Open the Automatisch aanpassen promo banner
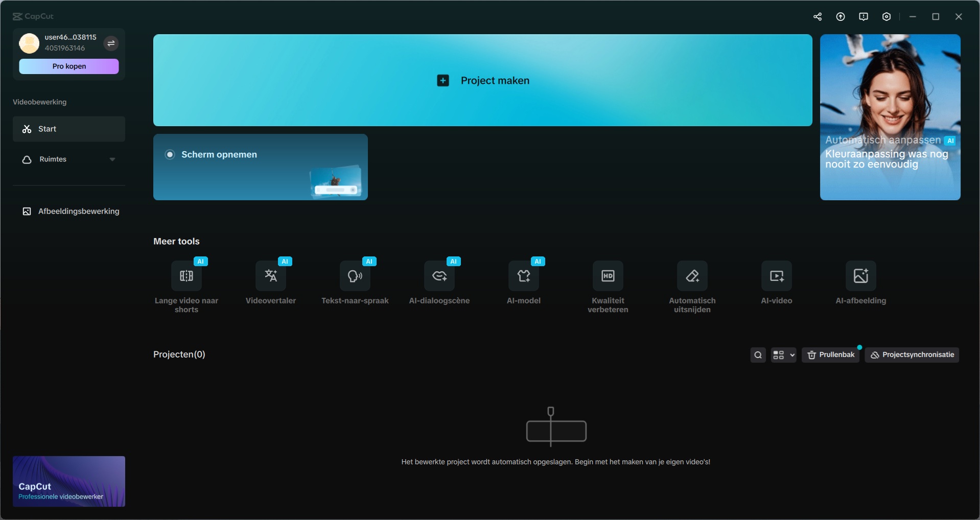 890,117
